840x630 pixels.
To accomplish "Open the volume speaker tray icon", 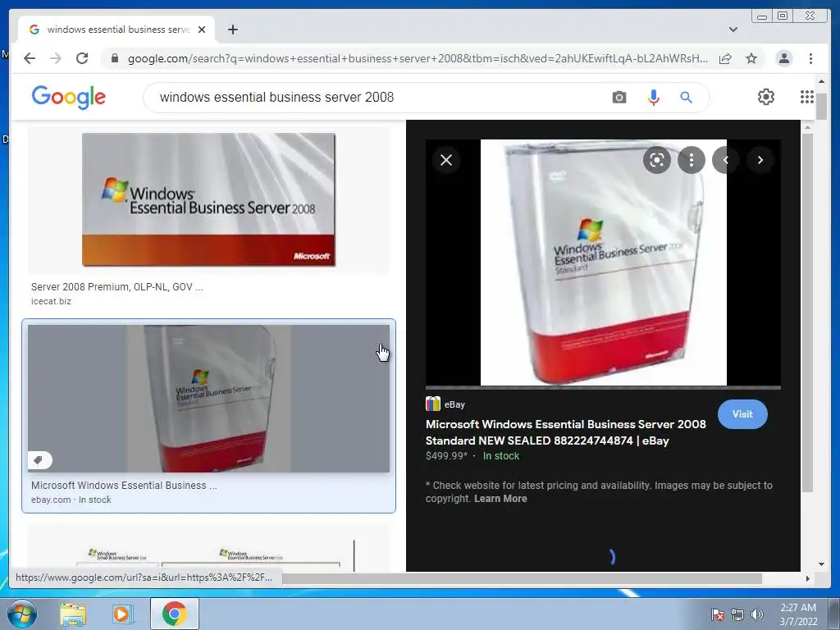I will [757, 614].
